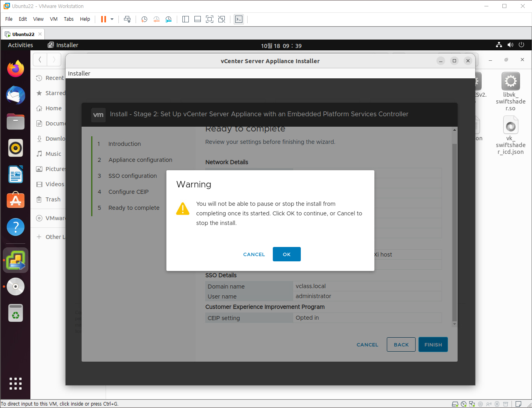Open the VM menu
The image size is (532, 408).
[x=54, y=19]
